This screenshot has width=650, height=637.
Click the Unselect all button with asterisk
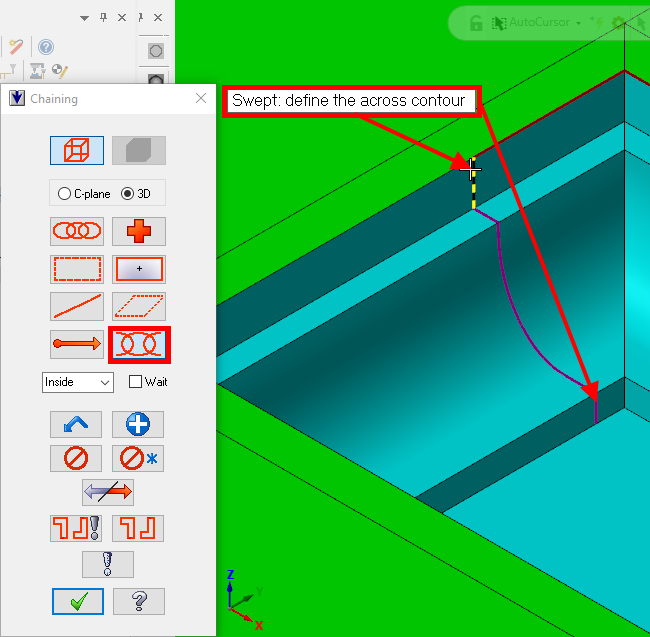(138, 458)
